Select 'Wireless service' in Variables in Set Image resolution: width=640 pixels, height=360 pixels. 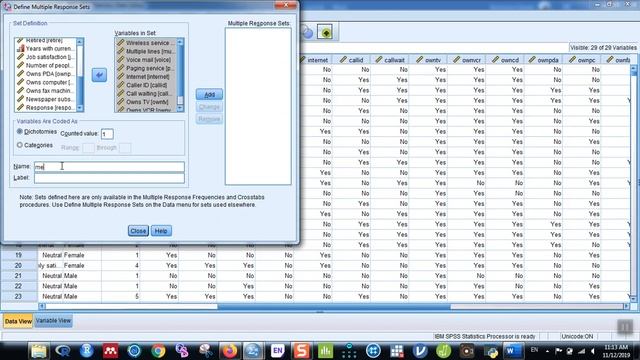tap(146, 43)
